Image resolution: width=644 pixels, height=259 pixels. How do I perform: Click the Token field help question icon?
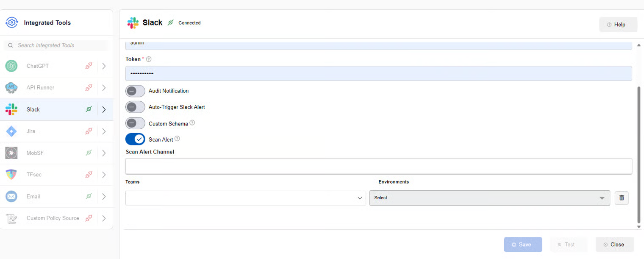(149, 59)
